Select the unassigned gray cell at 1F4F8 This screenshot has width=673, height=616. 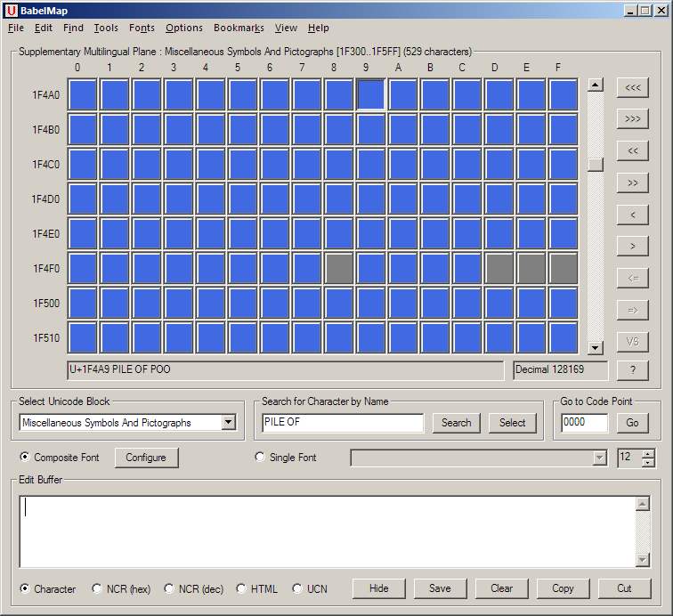point(338,268)
